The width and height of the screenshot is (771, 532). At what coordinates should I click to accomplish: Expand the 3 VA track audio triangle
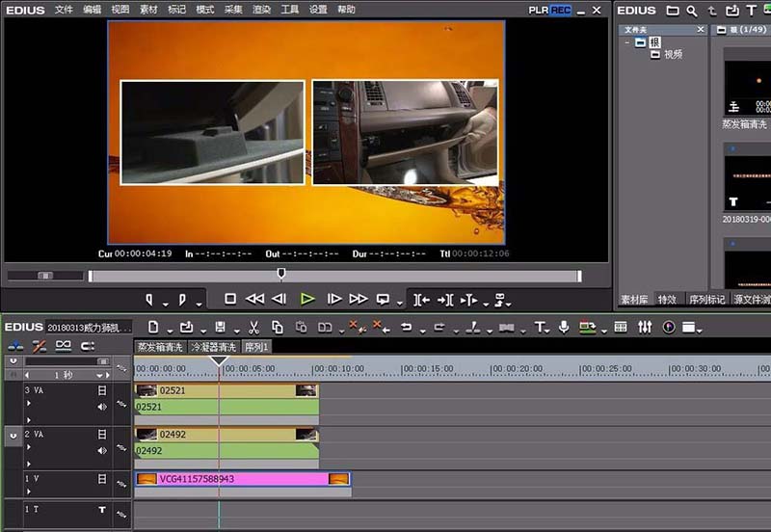coord(28,419)
